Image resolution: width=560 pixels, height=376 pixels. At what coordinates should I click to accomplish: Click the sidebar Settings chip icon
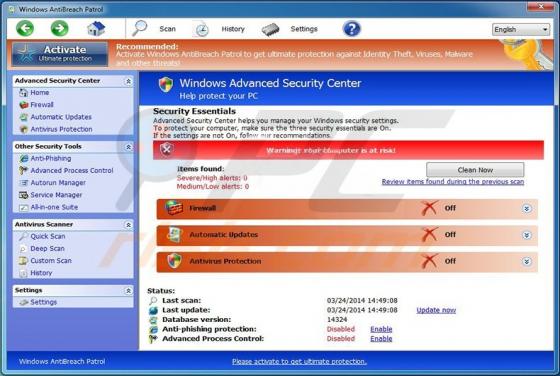point(24,302)
